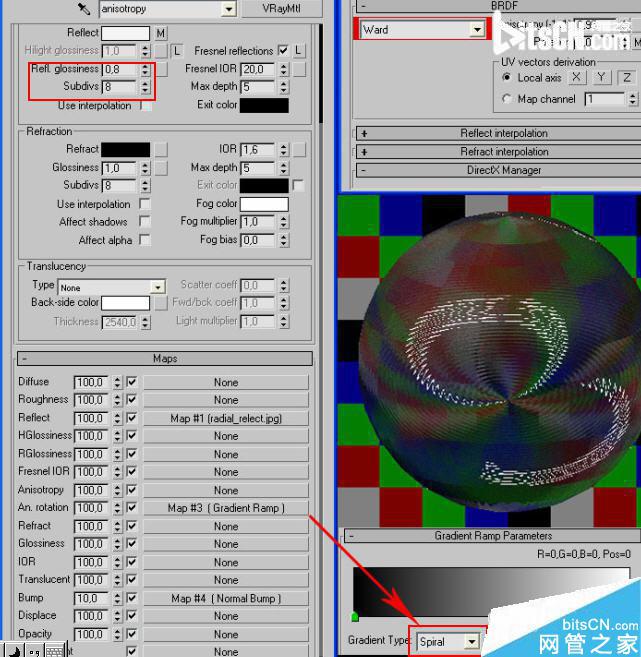
Task: Click the Bump amount value field
Action: click(x=91, y=598)
